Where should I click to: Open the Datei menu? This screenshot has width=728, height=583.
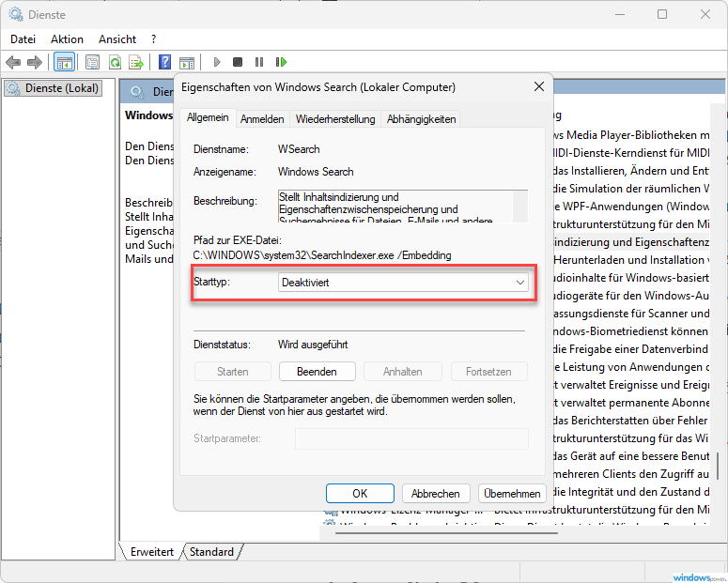pos(23,39)
